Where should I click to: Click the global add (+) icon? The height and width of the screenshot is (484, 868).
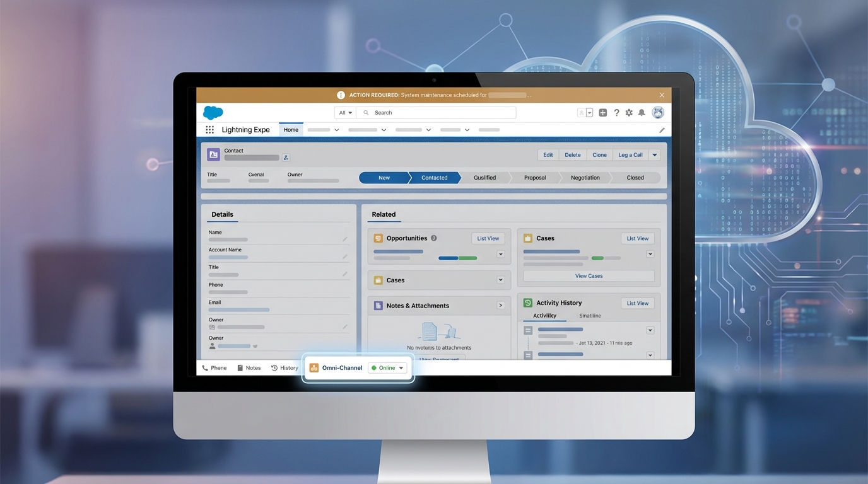coord(602,112)
